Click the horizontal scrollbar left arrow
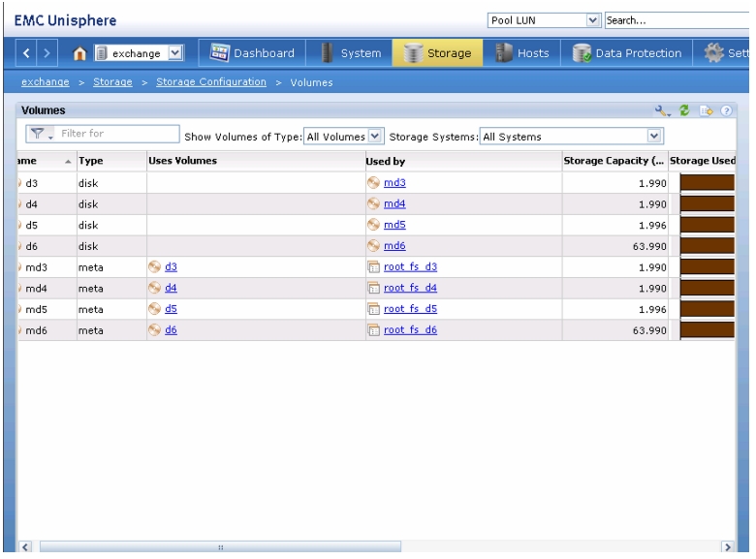 [25, 547]
